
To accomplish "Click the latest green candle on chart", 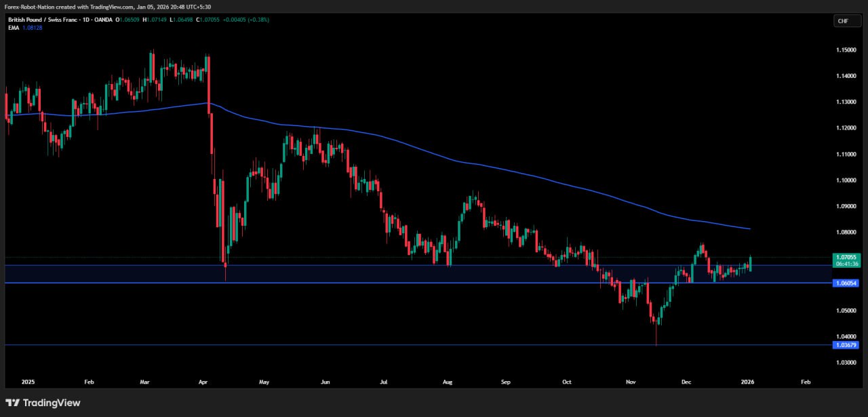I will coord(751,264).
